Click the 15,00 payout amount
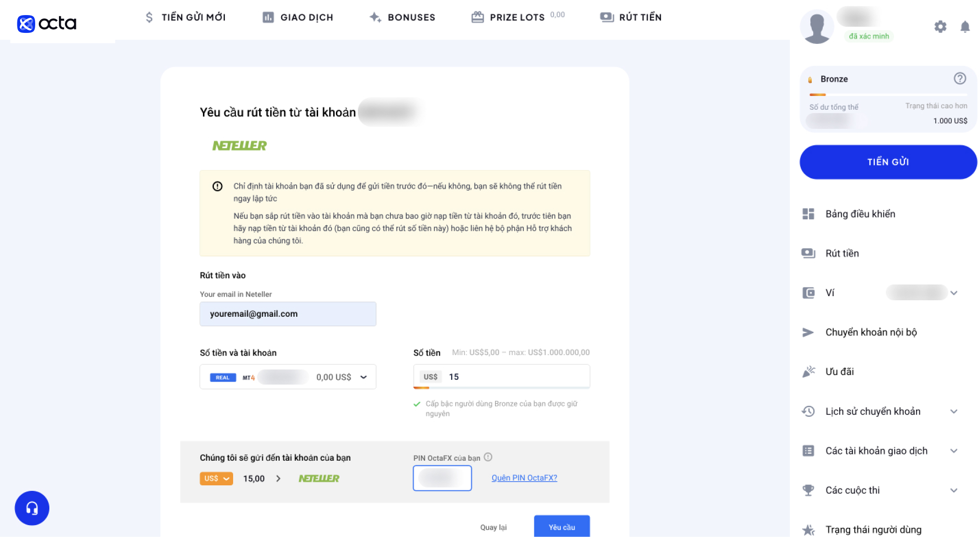The image size is (980, 537). pyautogui.click(x=254, y=479)
